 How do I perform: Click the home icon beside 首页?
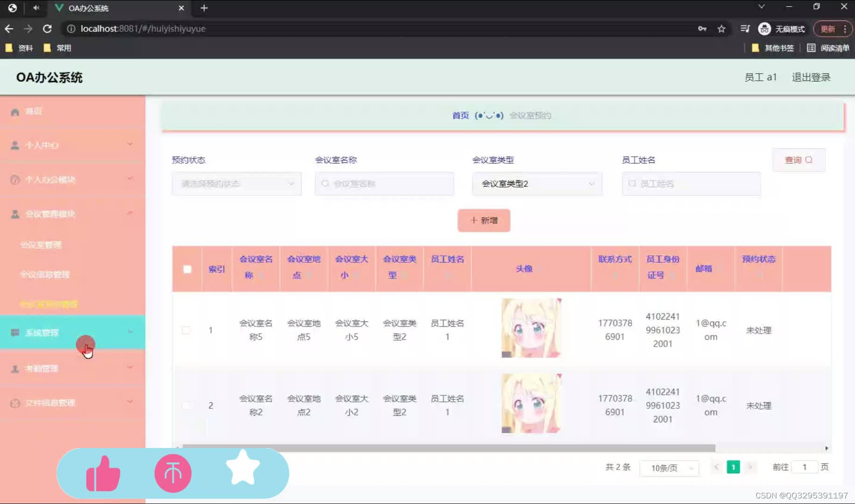pos(15,112)
